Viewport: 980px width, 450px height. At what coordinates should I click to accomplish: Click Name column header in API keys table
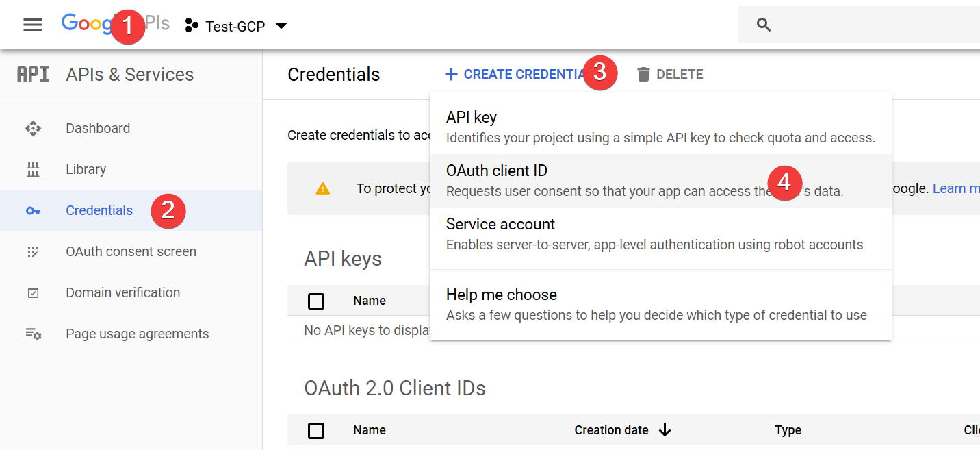click(x=370, y=301)
